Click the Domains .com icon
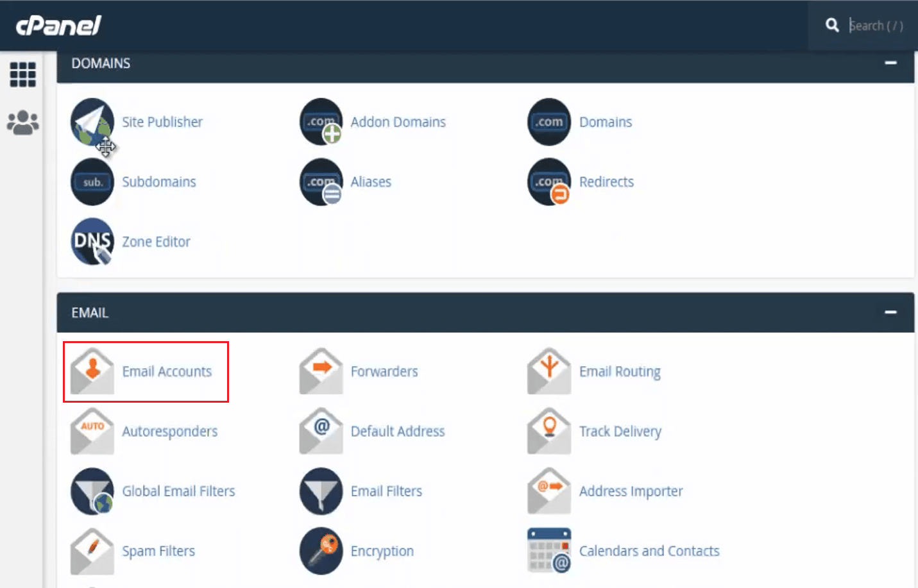The width and height of the screenshot is (918, 588). click(549, 121)
